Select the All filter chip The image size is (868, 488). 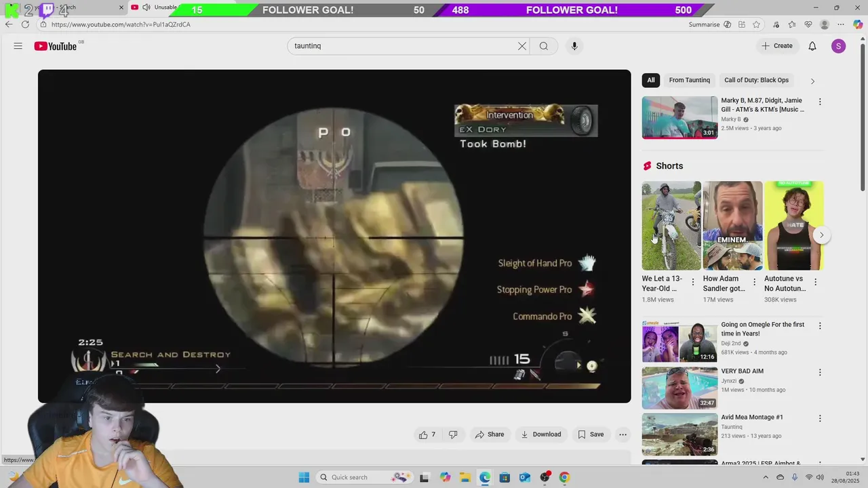pyautogui.click(x=651, y=80)
